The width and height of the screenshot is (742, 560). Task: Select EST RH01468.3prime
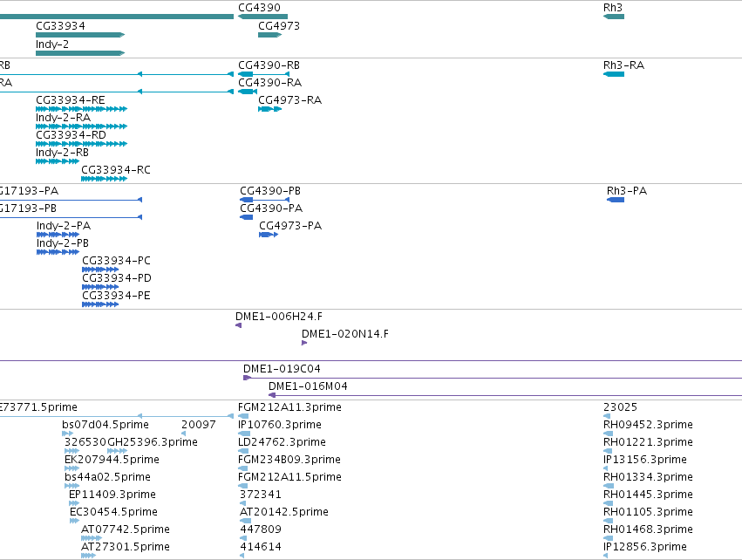click(x=648, y=529)
